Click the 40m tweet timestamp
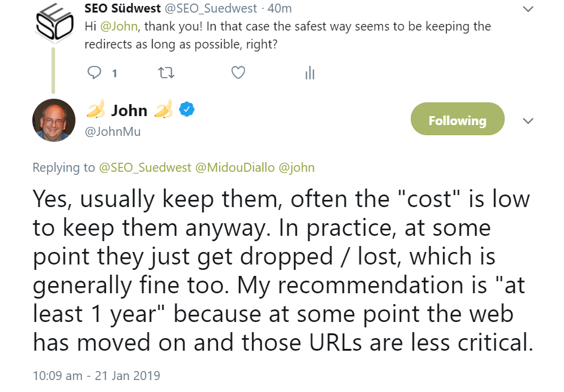Viewport: 564px width, 392px height. (281, 8)
